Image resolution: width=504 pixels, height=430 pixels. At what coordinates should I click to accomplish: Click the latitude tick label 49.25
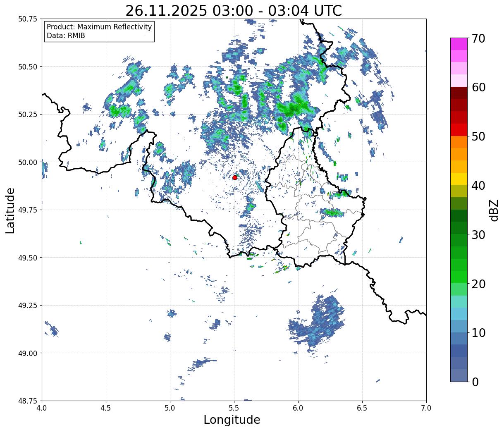pos(27,306)
